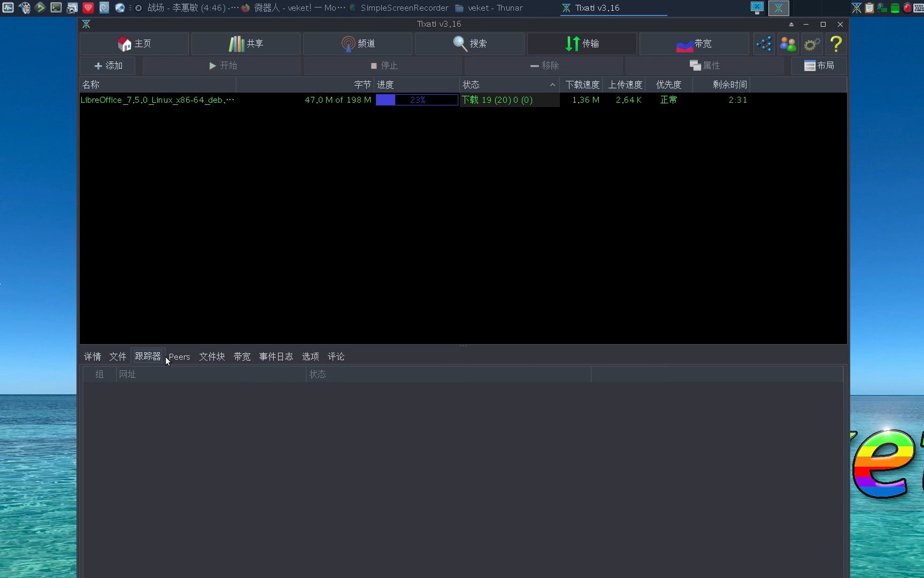The height and width of the screenshot is (578, 924).
Task: Switch to the 详情 tab
Action: coord(93,356)
